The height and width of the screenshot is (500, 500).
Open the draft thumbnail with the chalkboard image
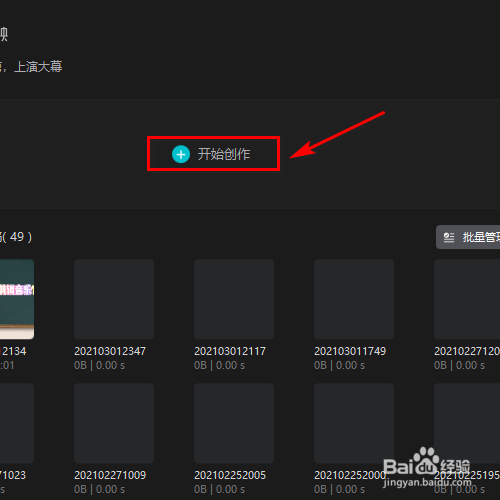click(17, 299)
